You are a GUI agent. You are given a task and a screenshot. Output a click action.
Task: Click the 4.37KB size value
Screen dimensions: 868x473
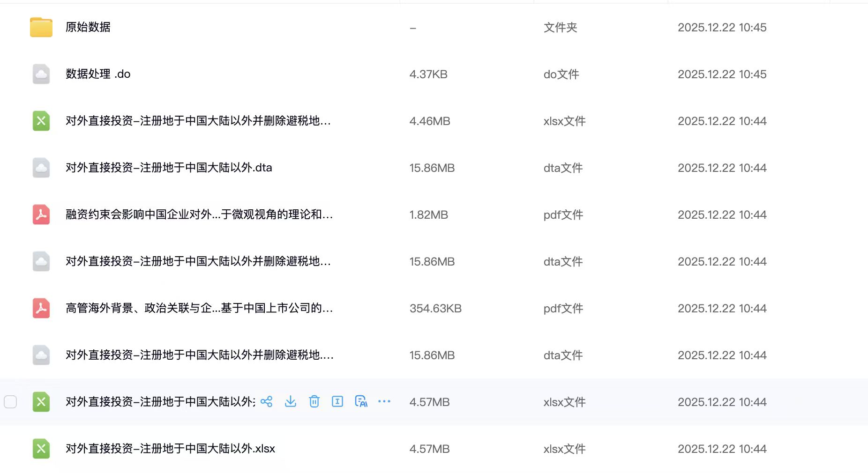(x=428, y=74)
